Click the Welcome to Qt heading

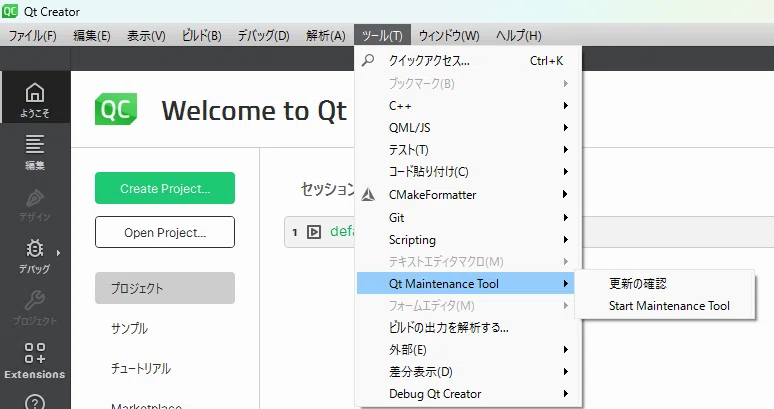tap(254, 111)
